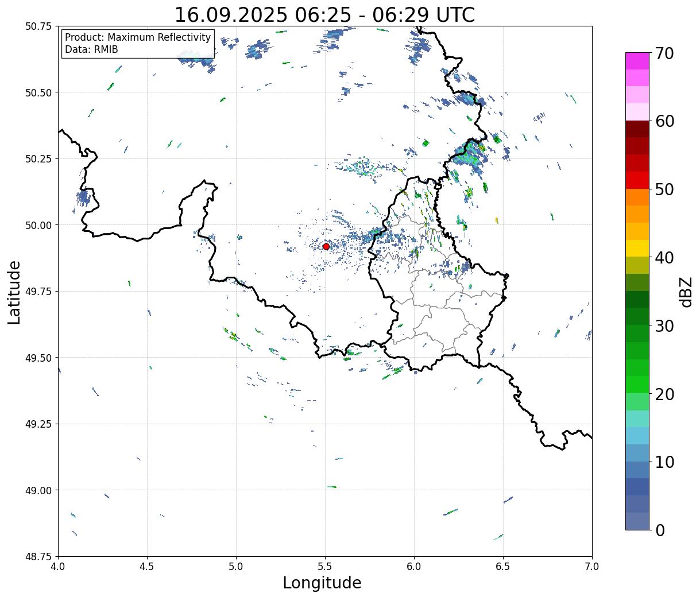
Task: Click the red radar location marker
Action: [x=326, y=246]
